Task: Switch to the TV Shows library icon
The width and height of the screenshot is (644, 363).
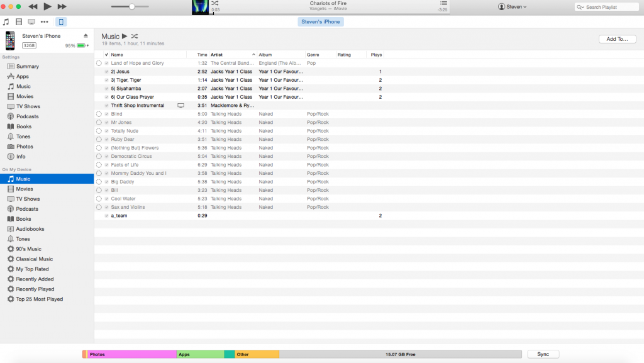Action: (31, 22)
